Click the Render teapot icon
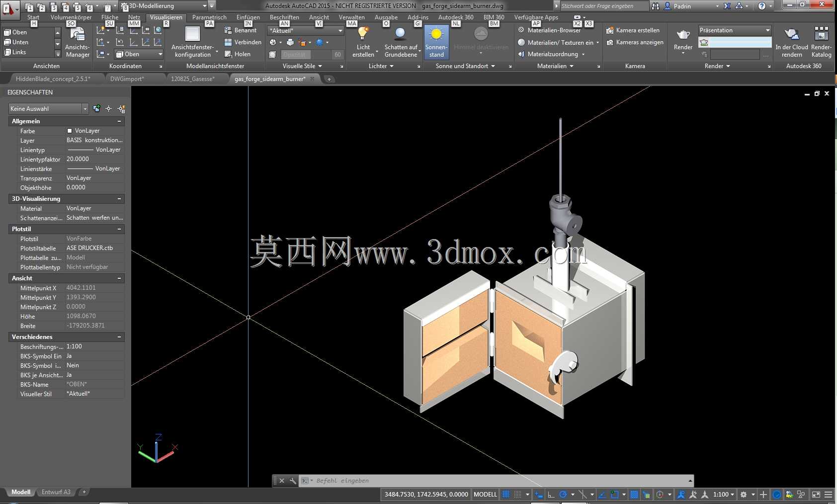The height and width of the screenshot is (504, 837). pos(683,35)
